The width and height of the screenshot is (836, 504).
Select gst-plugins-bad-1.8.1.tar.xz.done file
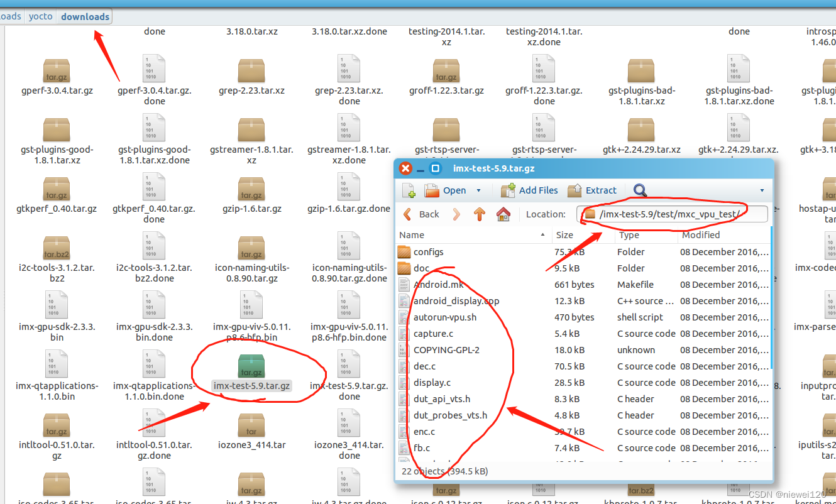[739, 80]
